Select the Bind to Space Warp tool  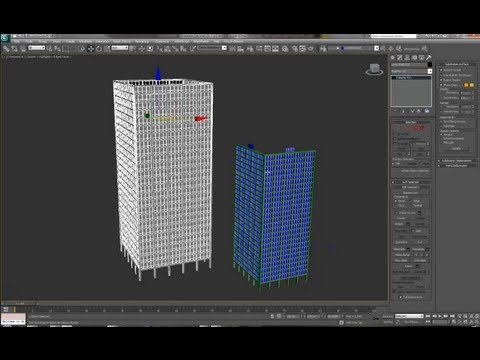pyautogui.click(x=23, y=49)
